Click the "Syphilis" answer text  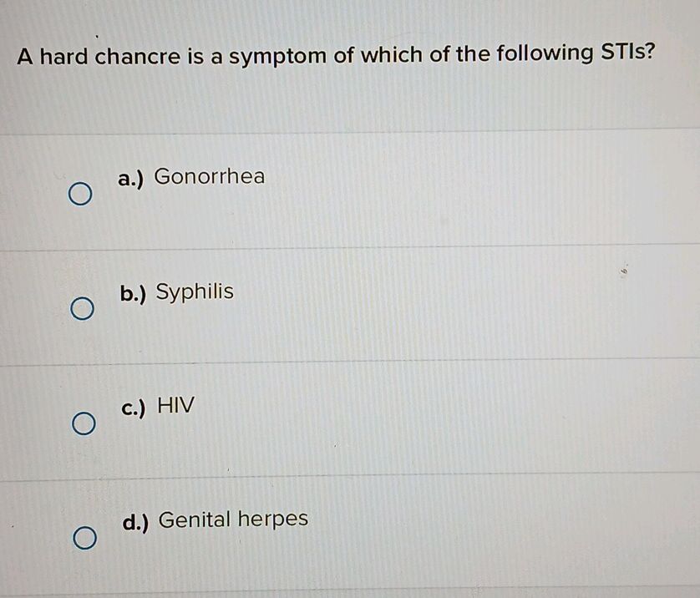pyautogui.click(x=195, y=292)
